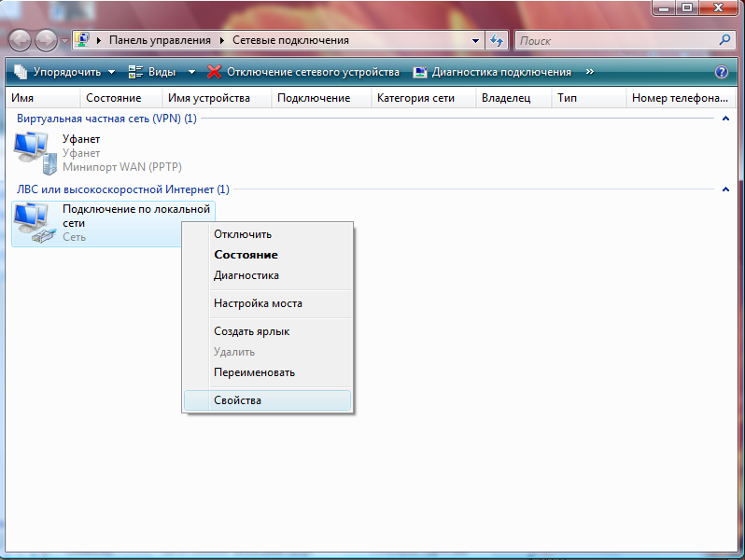745x560 pixels.
Task: Click 'Подключение по локальной сети' name text
Action: point(136,216)
